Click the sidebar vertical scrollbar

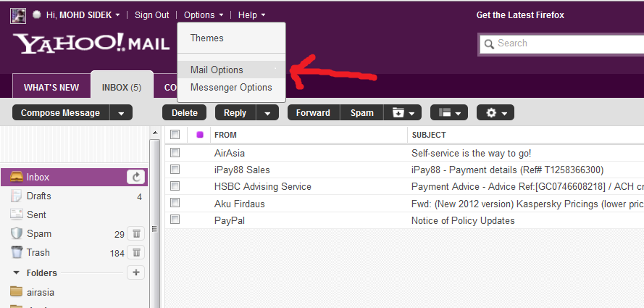(155, 222)
